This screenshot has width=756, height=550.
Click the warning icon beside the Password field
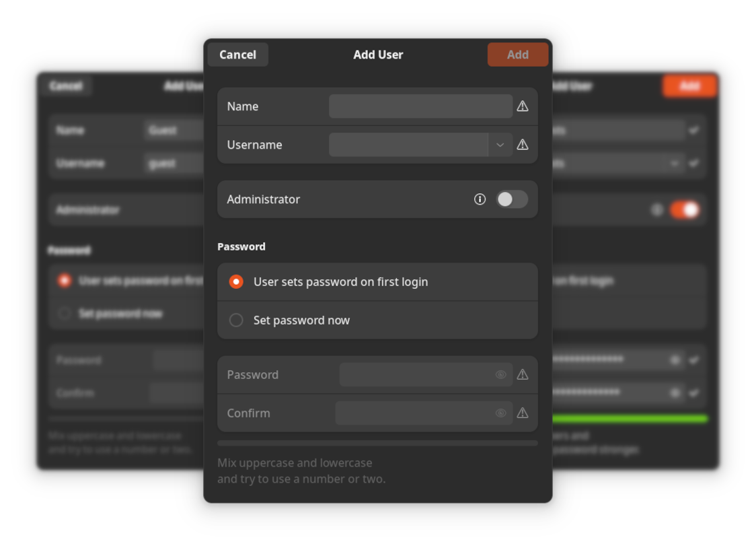pos(523,374)
